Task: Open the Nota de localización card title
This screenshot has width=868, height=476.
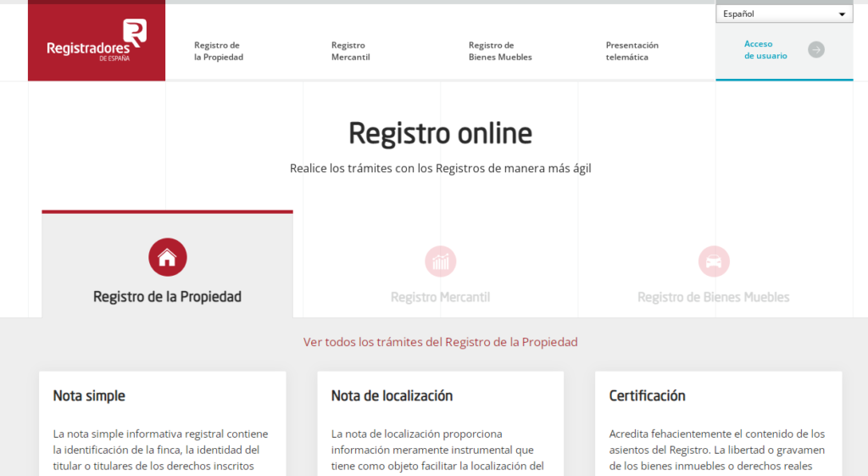Action: (392, 395)
